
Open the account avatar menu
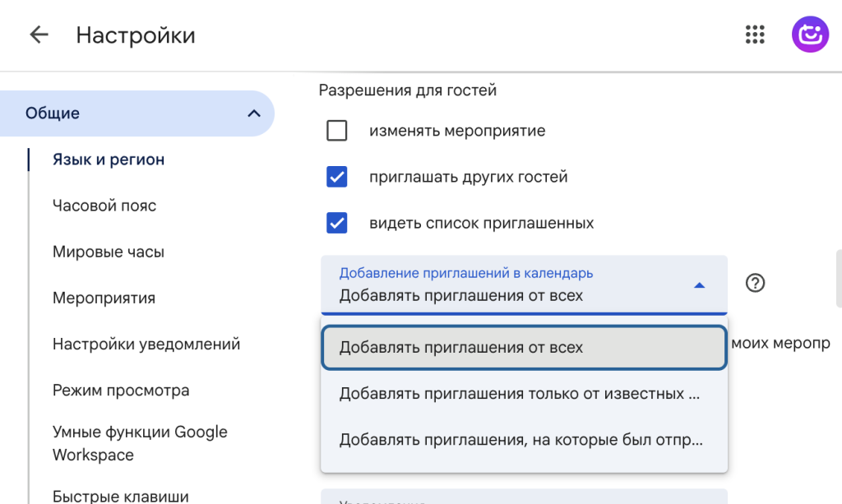[810, 35]
